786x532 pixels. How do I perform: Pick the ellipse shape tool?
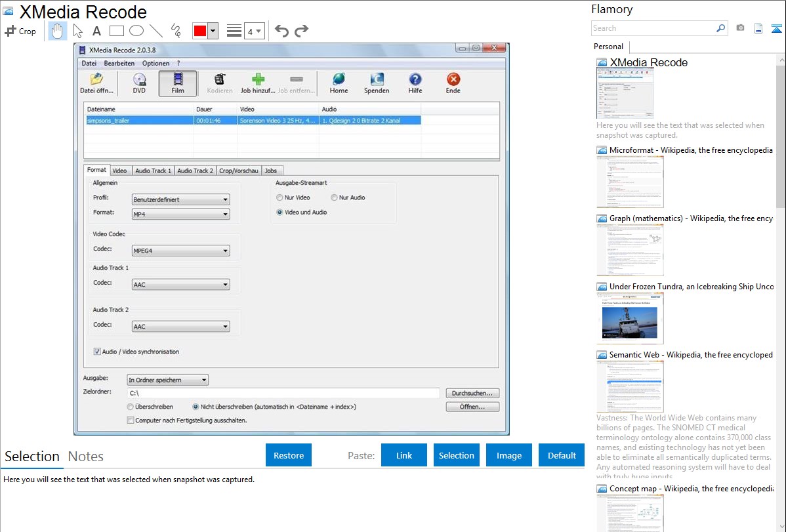click(136, 31)
